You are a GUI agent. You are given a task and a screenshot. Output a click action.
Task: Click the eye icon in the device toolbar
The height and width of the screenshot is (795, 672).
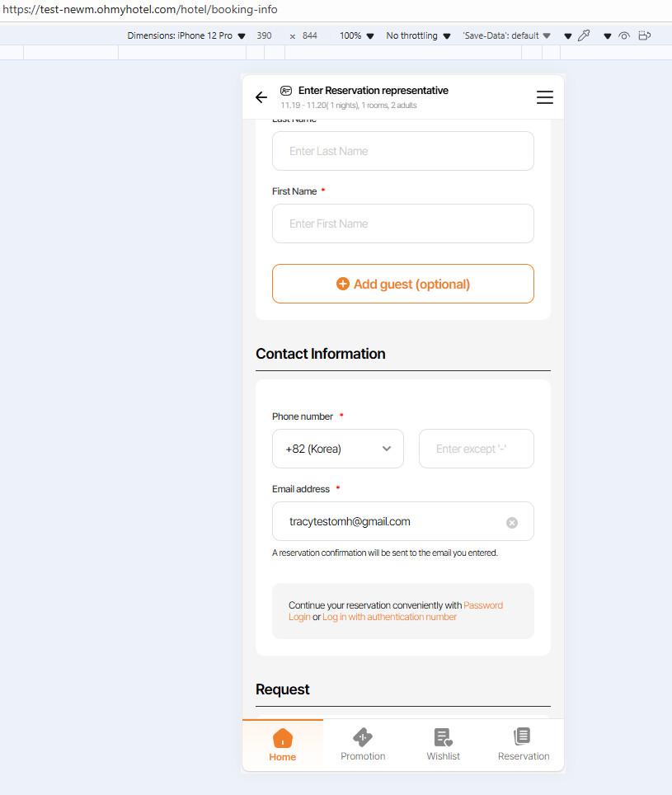click(x=624, y=35)
